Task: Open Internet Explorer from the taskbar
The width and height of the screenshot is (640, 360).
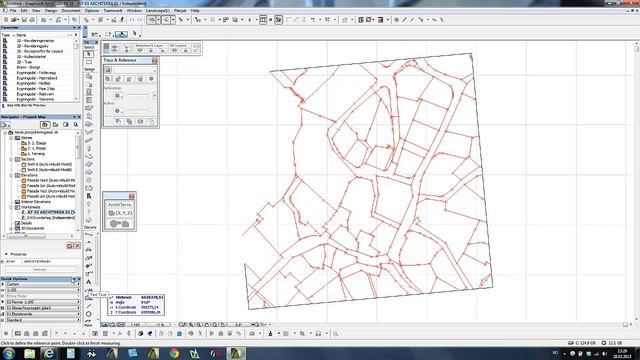Action: [x=49, y=353]
